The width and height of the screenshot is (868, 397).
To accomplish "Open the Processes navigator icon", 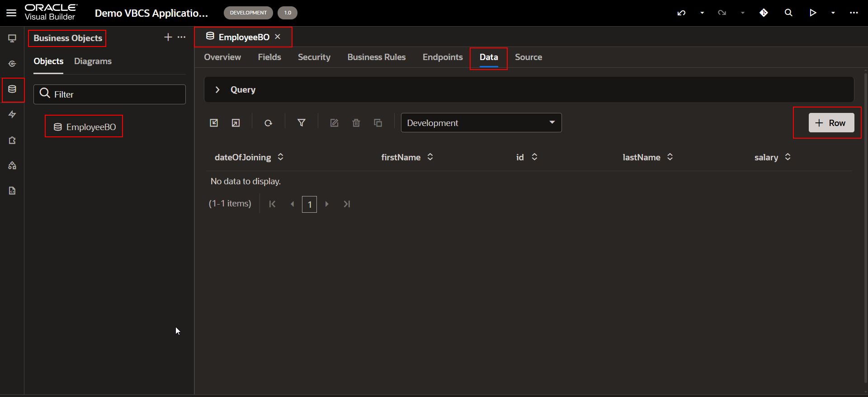I will pos(12,165).
